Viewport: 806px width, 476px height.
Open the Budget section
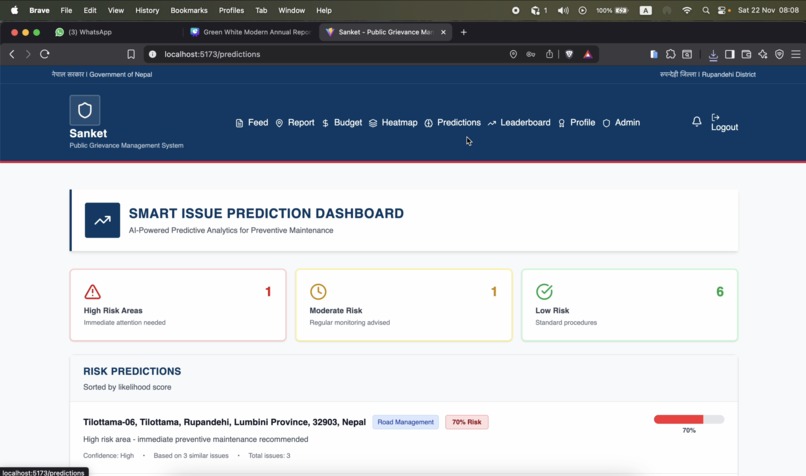point(342,123)
